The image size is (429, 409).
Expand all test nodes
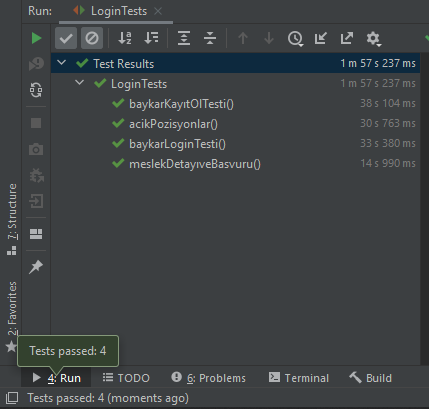pos(184,38)
